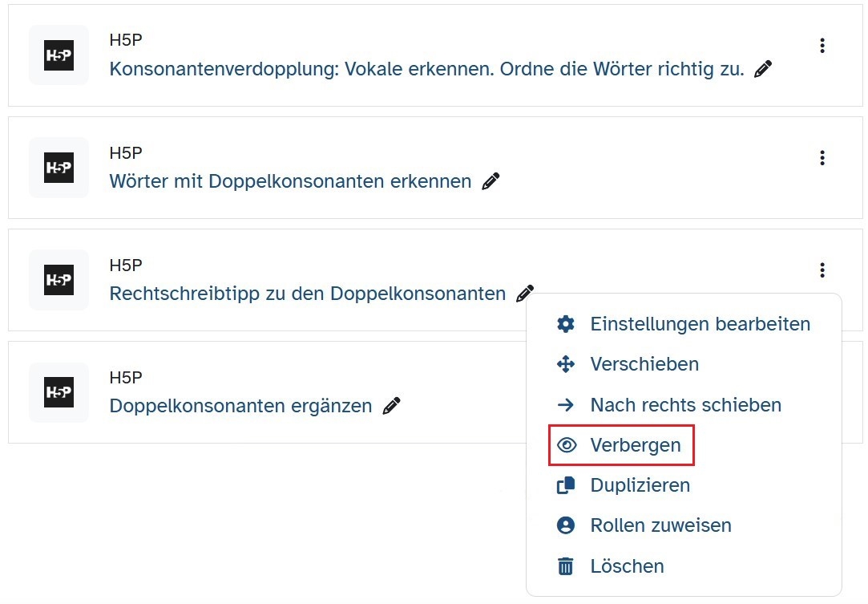868x604 pixels.
Task: Open the Doppelkonsonanten ergänzen activity link
Action: tap(240, 406)
